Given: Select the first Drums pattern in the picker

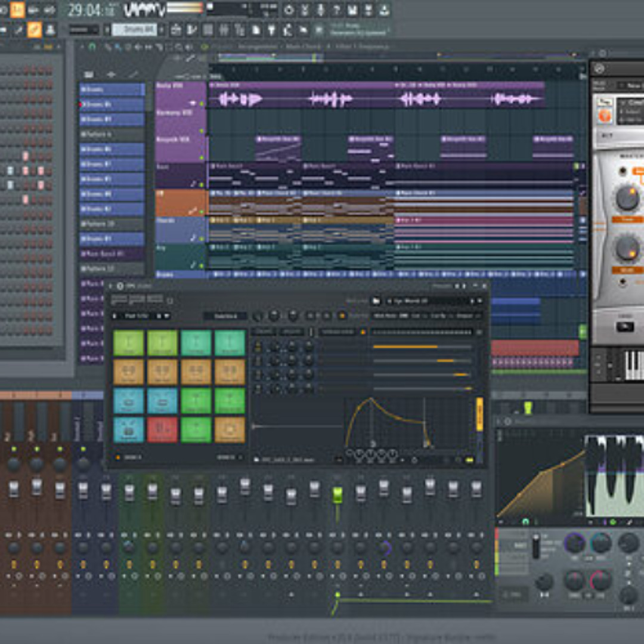Looking at the screenshot, I should [112, 89].
